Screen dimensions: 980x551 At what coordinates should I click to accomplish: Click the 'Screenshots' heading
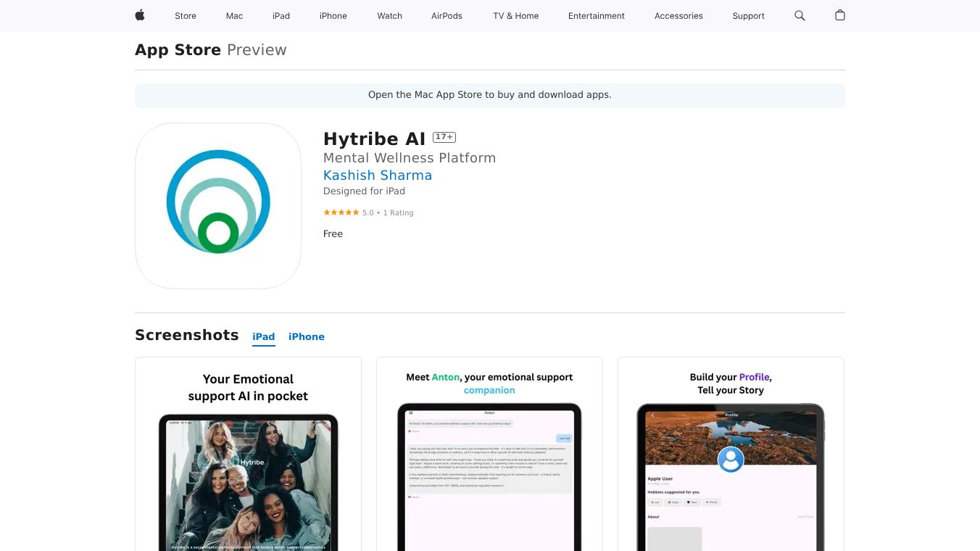187,335
